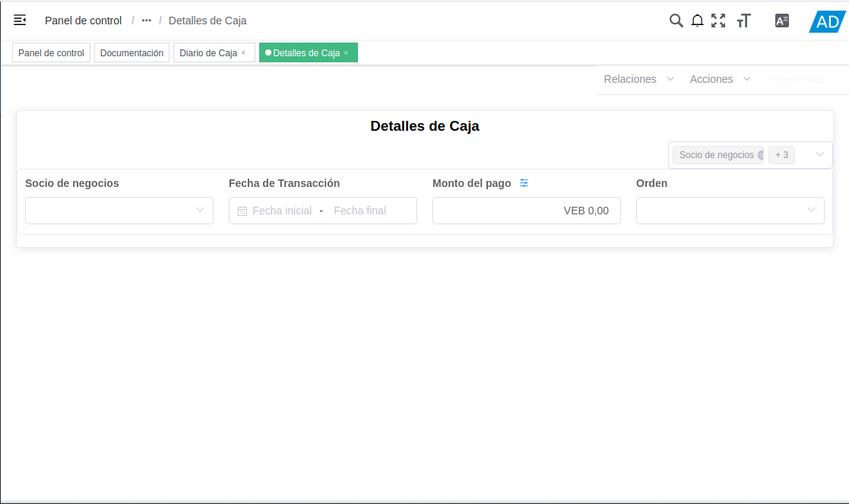
Task: Open the hamburger navigation menu
Action: point(20,21)
